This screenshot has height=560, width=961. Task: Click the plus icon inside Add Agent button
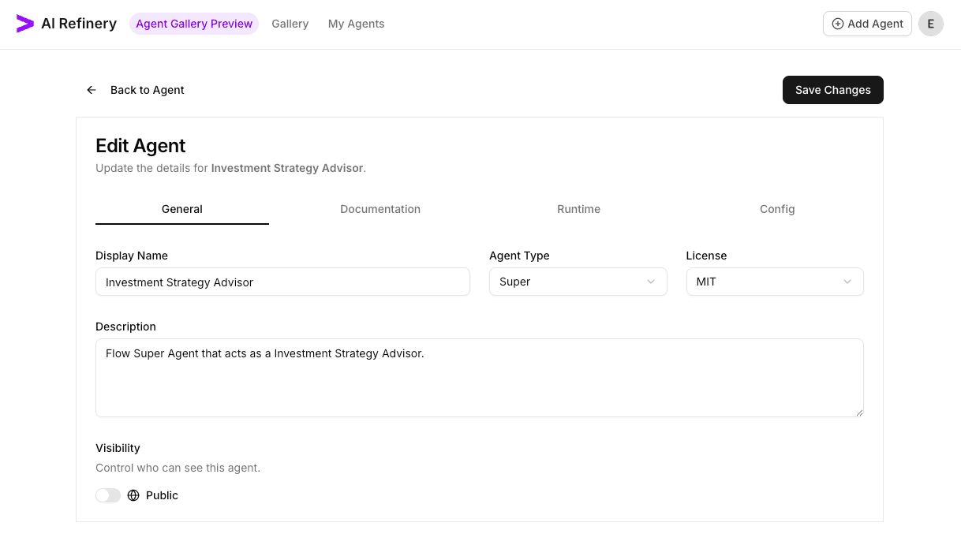(x=836, y=24)
